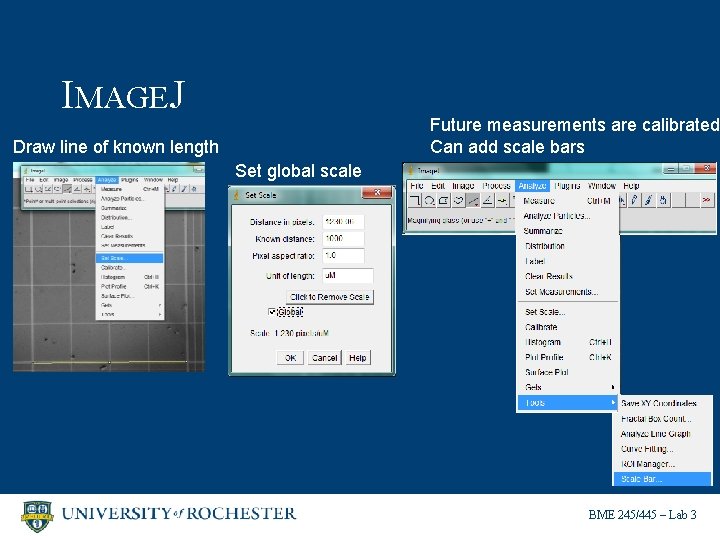
Task: Select Point tool in small left ImageJ window
Action: click(86, 189)
